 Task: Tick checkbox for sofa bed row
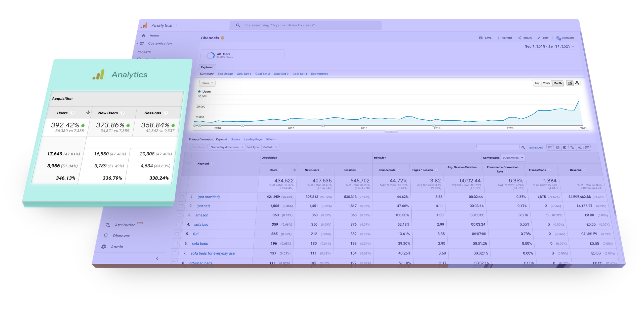[178, 224]
